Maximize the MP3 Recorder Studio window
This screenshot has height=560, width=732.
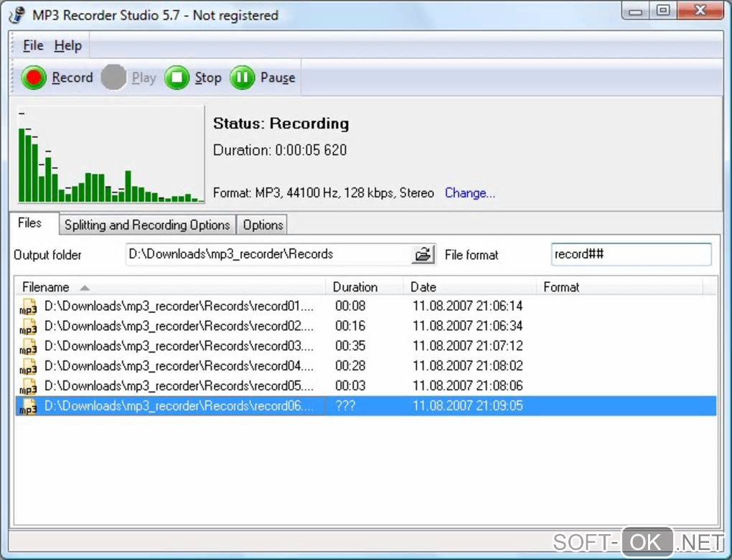(x=663, y=11)
